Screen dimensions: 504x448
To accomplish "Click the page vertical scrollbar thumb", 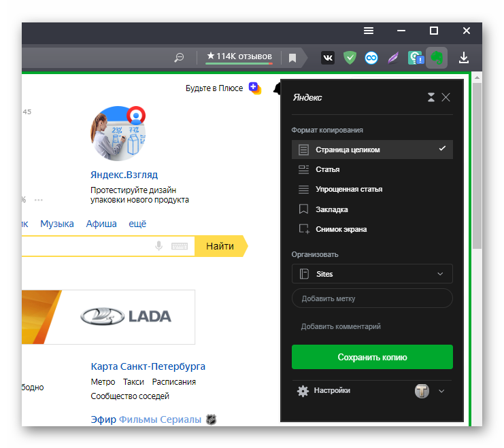I will pyautogui.click(x=477, y=165).
